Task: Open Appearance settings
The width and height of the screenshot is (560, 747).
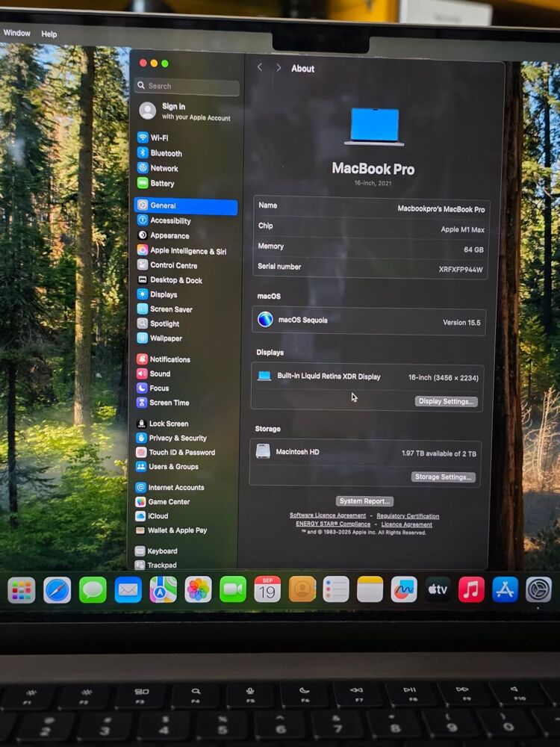Action: pos(163,235)
